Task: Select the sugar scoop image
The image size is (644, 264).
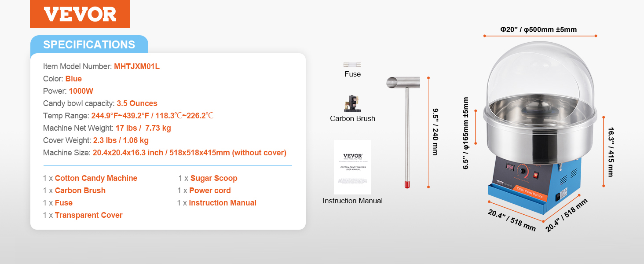Action: click(404, 132)
